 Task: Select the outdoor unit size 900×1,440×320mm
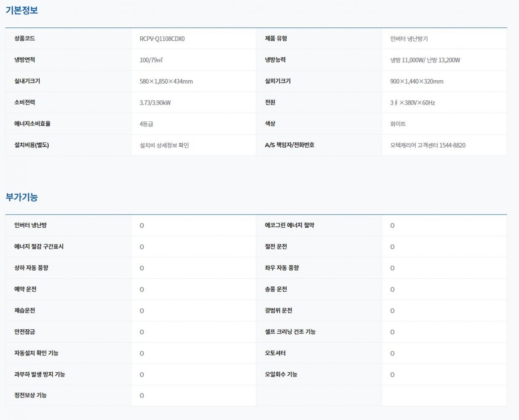(416, 81)
